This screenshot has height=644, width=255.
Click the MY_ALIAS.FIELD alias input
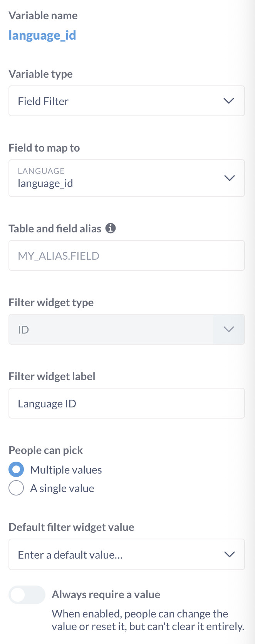[x=126, y=256]
